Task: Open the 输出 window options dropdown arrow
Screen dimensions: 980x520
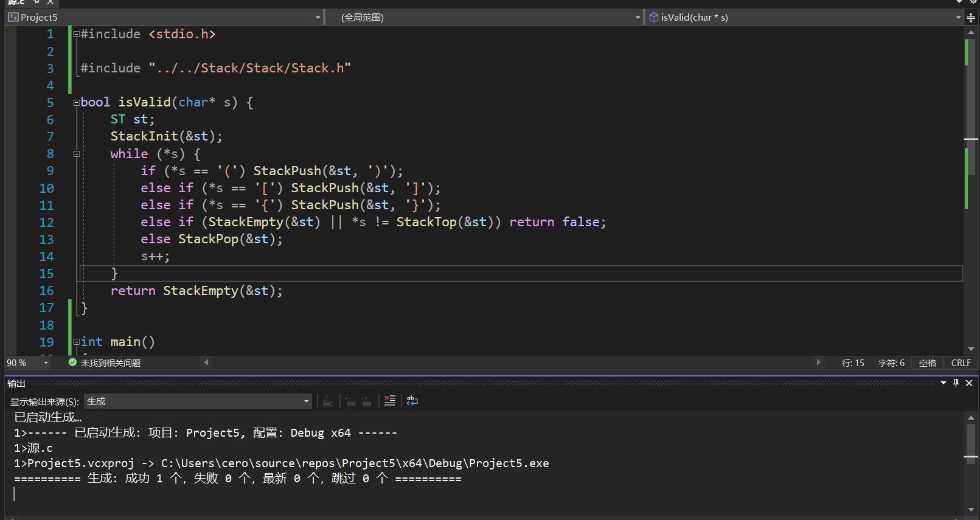Action: click(944, 383)
